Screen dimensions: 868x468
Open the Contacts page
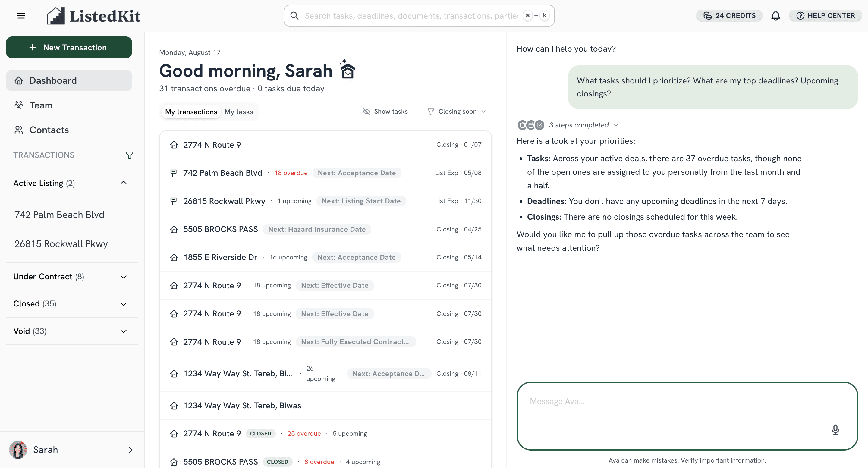(69, 130)
